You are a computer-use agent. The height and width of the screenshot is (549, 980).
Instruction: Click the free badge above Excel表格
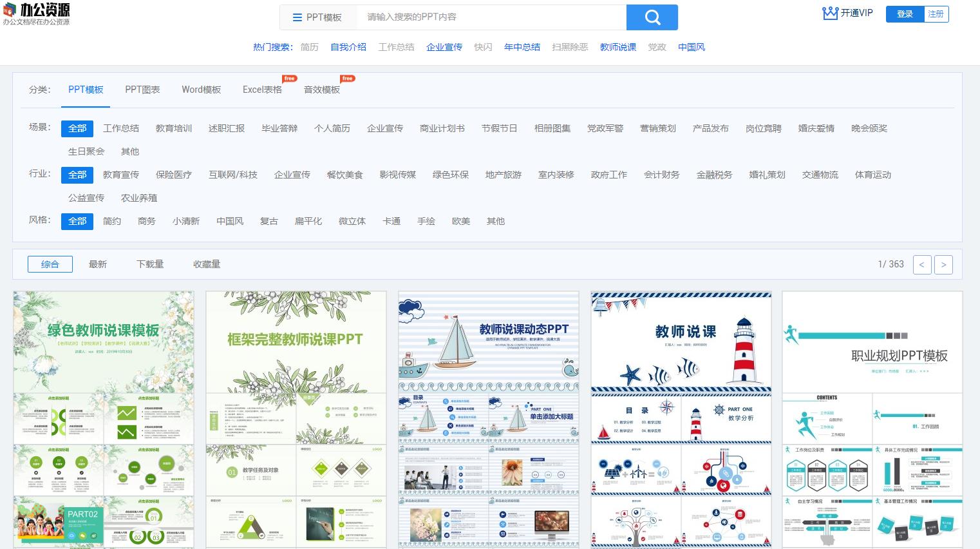289,78
